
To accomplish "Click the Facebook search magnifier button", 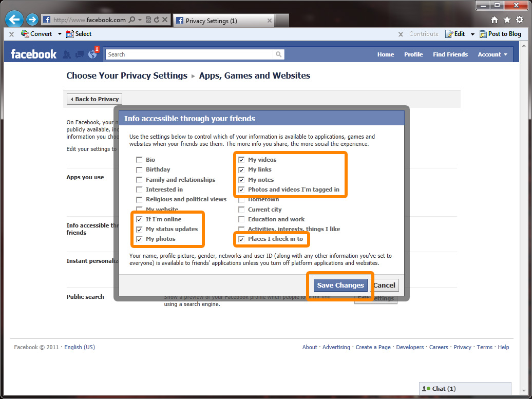I will [278, 54].
